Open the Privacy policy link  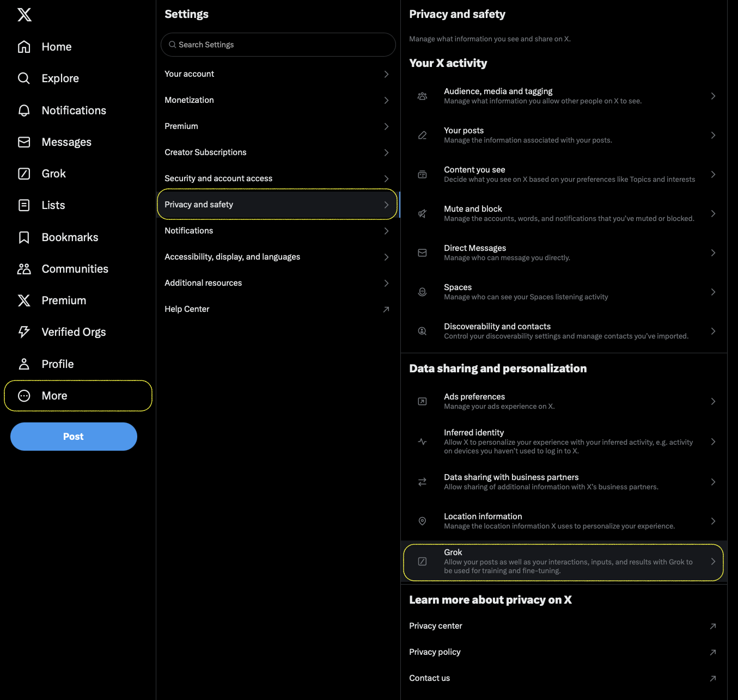[x=435, y=652]
